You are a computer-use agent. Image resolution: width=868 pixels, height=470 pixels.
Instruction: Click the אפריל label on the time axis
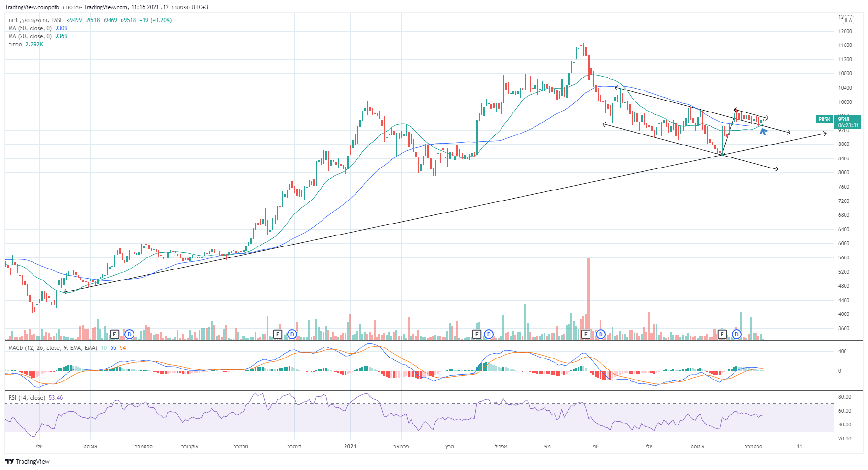coord(501,446)
